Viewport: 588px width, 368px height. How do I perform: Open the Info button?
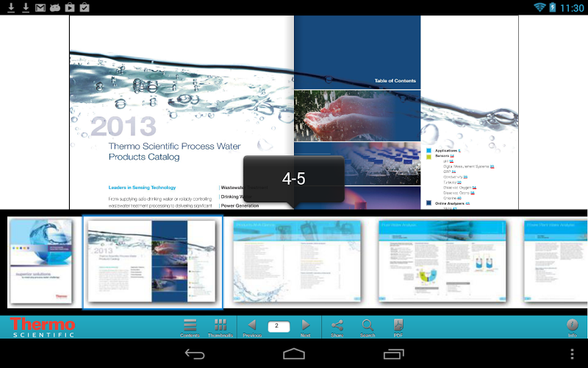pyautogui.click(x=573, y=328)
